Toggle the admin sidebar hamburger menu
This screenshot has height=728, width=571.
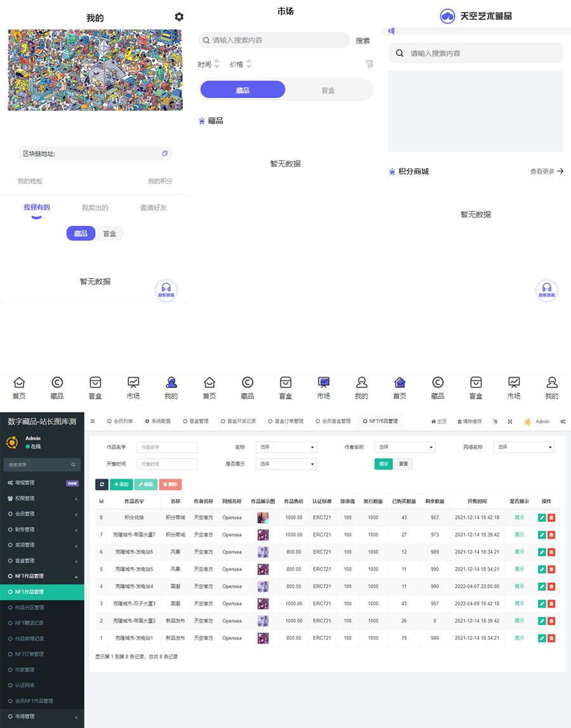pyautogui.click(x=93, y=421)
